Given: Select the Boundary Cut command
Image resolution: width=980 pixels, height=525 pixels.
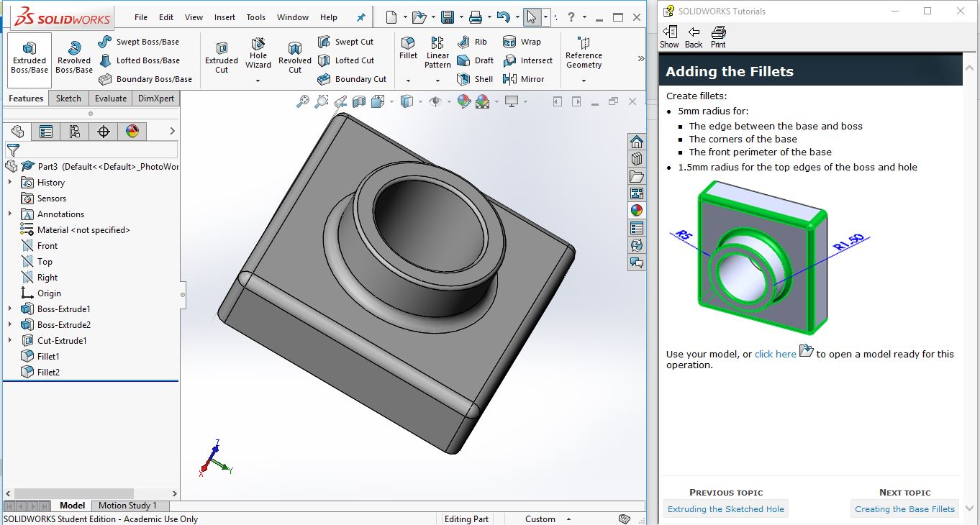Looking at the screenshot, I should pyautogui.click(x=352, y=79).
